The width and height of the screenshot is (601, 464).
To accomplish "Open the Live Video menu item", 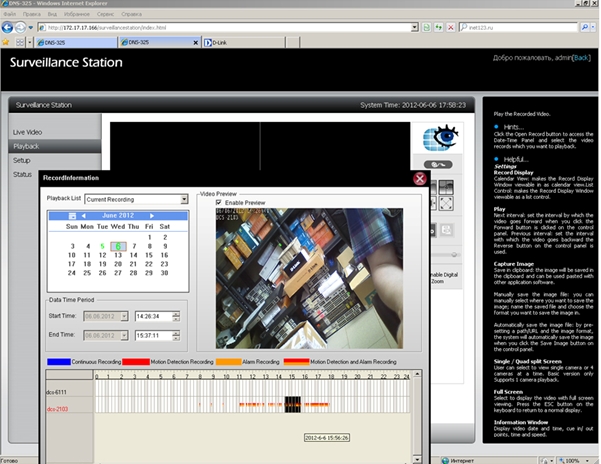I will 28,132.
